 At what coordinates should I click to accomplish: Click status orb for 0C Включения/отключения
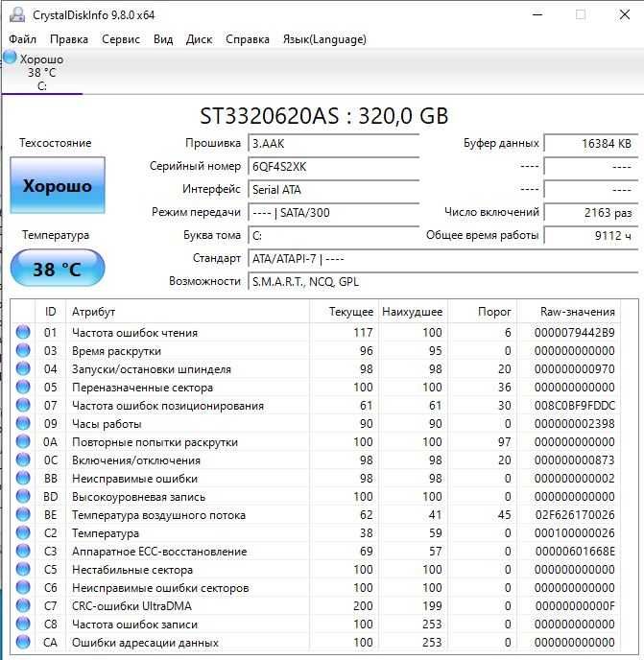tap(23, 460)
